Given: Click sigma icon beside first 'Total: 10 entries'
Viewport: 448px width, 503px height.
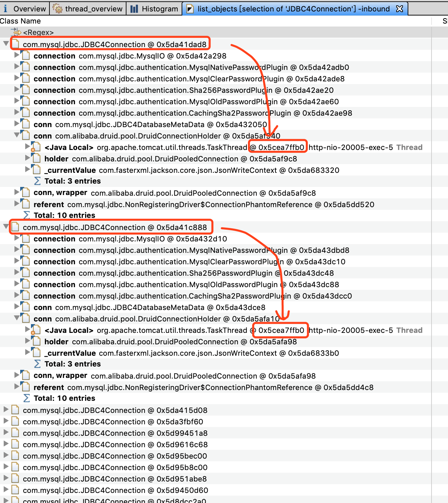Looking at the screenshot, I should tap(27, 215).
